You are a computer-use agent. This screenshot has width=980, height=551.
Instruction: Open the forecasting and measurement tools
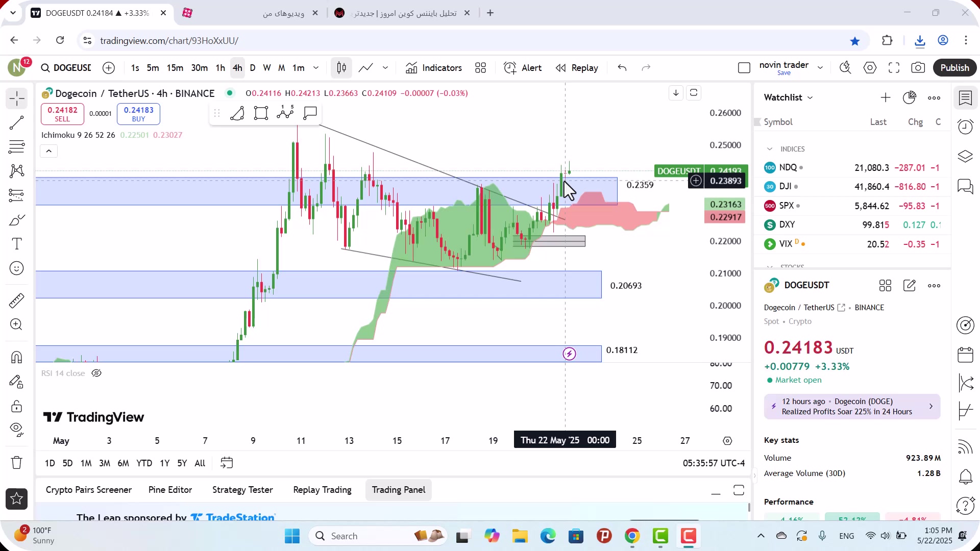[x=17, y=195]
